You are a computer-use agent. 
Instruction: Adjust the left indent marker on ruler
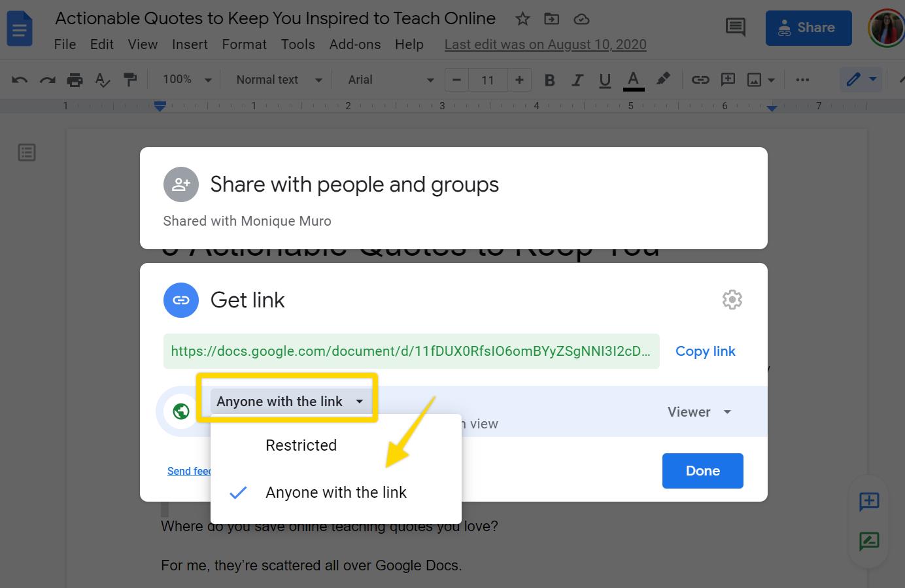160,106
